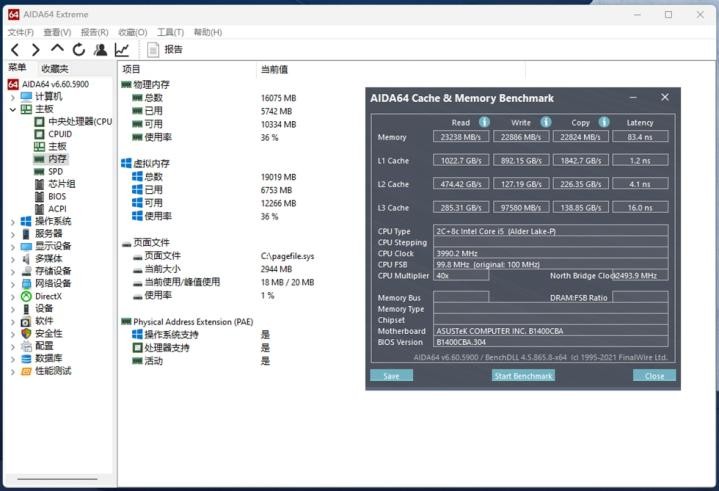Click the Write column info icon
Screen dimensions: 719x491
click(x=546, y=123)
